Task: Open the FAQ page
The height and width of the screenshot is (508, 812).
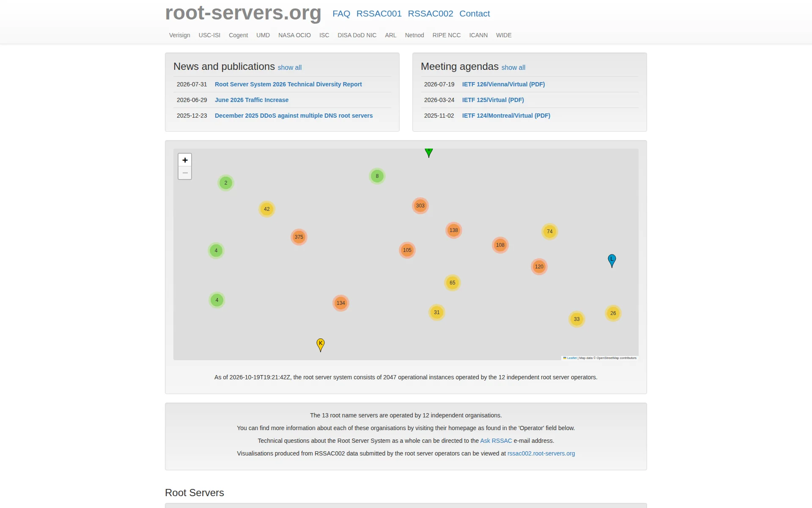Action: click(x=341, y=14)
